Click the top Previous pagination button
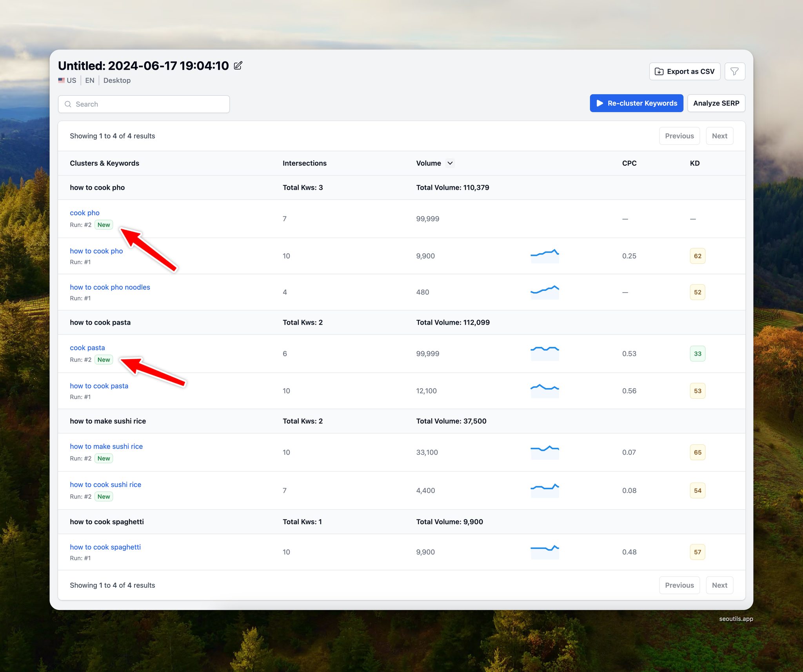 pos(679,136)
